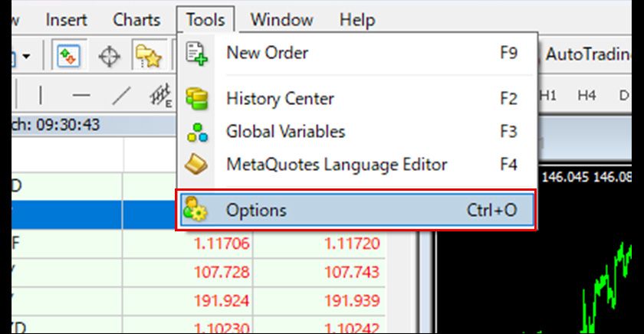Open the Help menu

(x=357, y=20)
